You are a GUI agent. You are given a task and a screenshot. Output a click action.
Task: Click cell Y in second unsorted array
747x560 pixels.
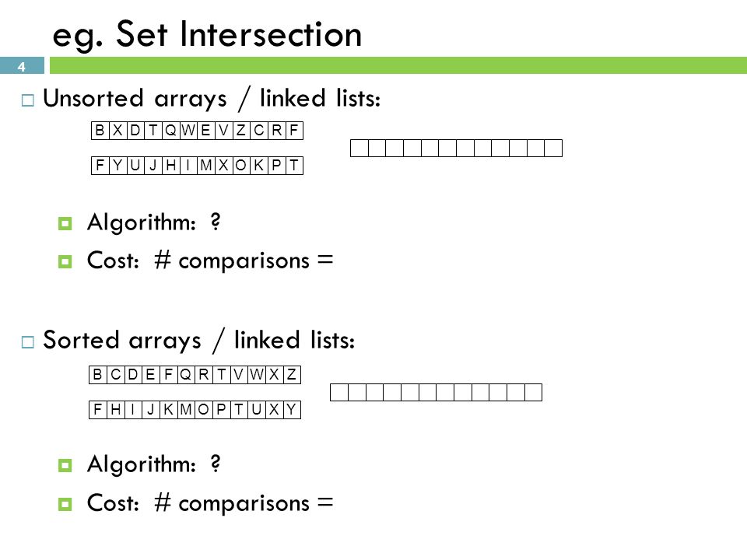click(x=117, y=166)
